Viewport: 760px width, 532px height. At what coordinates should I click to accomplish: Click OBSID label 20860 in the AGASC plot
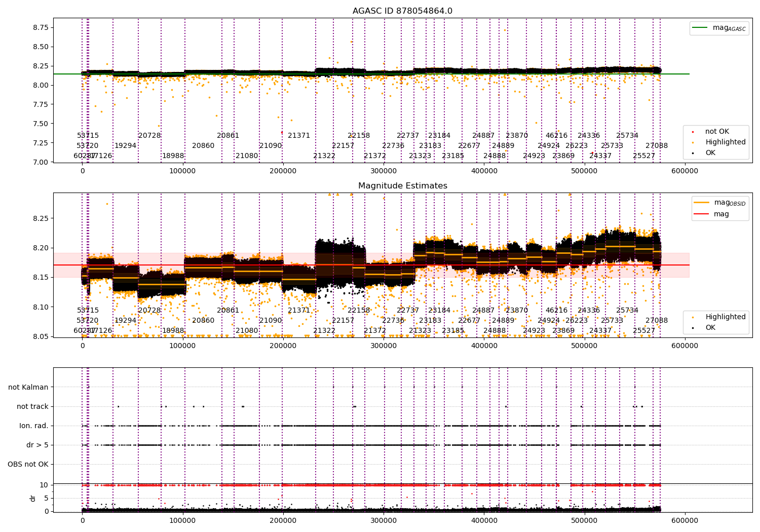pos(203,146)
